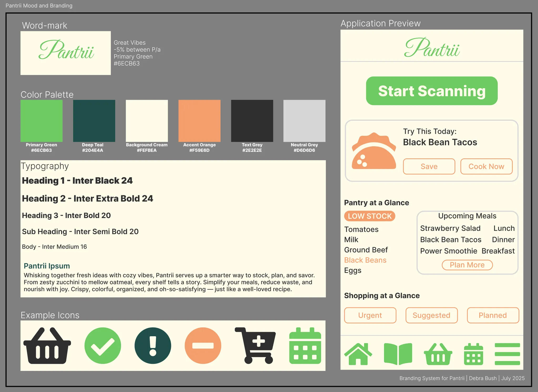Open the recipe book icon in nav bar
538x392 pixels.
(x=398, y=354)
